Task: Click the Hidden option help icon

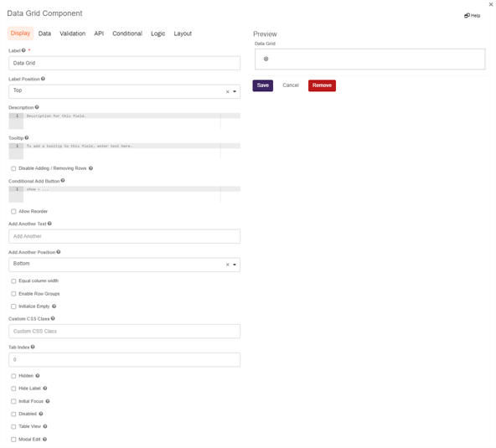Action: point(38,376)
